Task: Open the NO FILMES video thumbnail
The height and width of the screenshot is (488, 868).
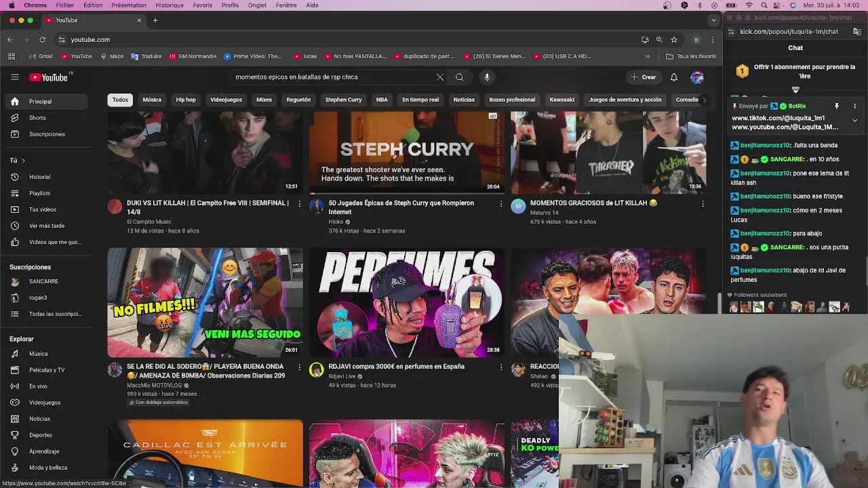Action: [x=205, y=302]
